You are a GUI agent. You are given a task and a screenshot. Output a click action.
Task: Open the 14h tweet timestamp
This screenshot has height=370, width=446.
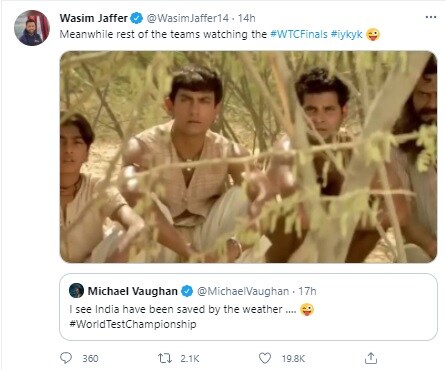click(x=247, y=18)
